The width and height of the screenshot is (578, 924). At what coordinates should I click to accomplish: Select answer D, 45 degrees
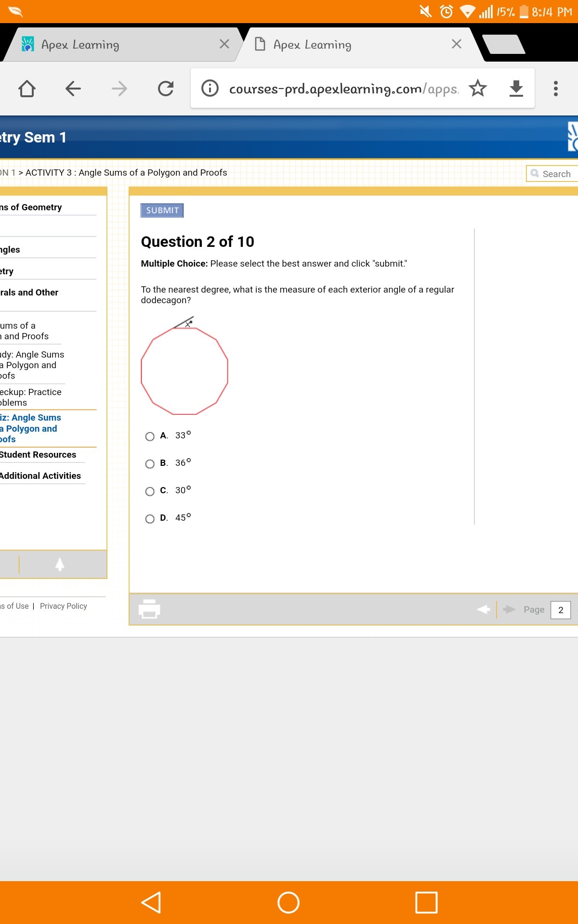pyautogui.click(x=150, y=519)
